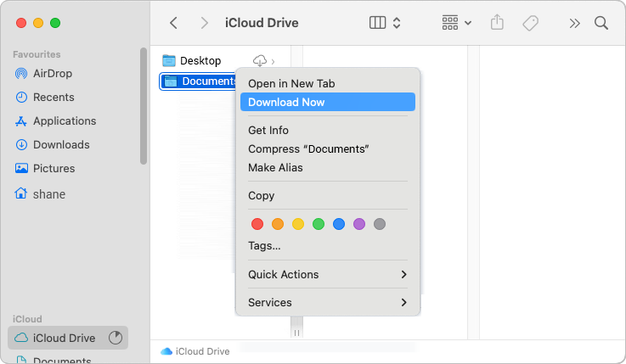Click the cloud download icon beside Desktop
Viewport: 626px width, 364px height.
coord(260,60)
